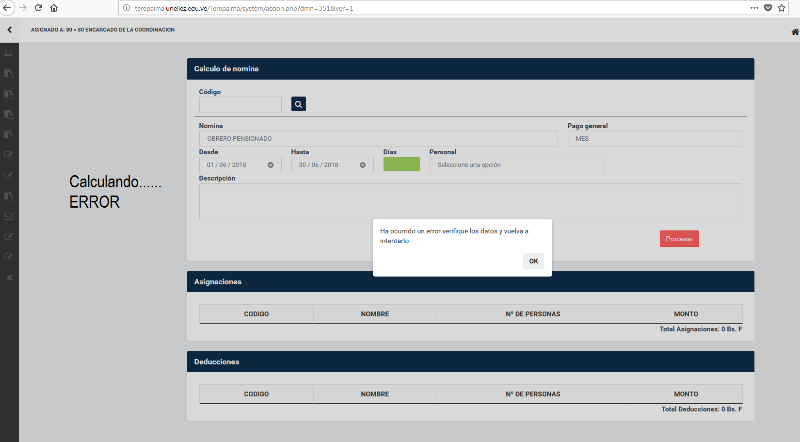Open the app home icon in the top bar
This screenshot has width=800, height=442.
[x=795, y=32]
